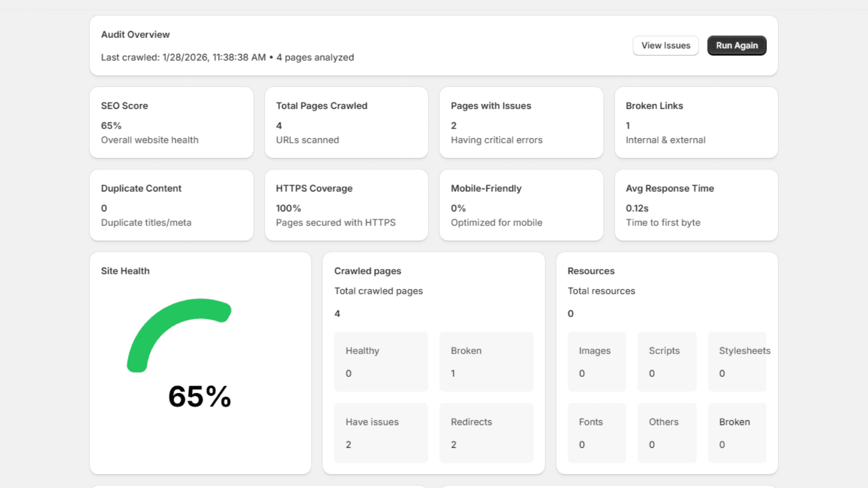The width and height of the screenshot is (868, 488).
Task: Select the Stylesheets resource tile
Action: click(x=737, y=362)
